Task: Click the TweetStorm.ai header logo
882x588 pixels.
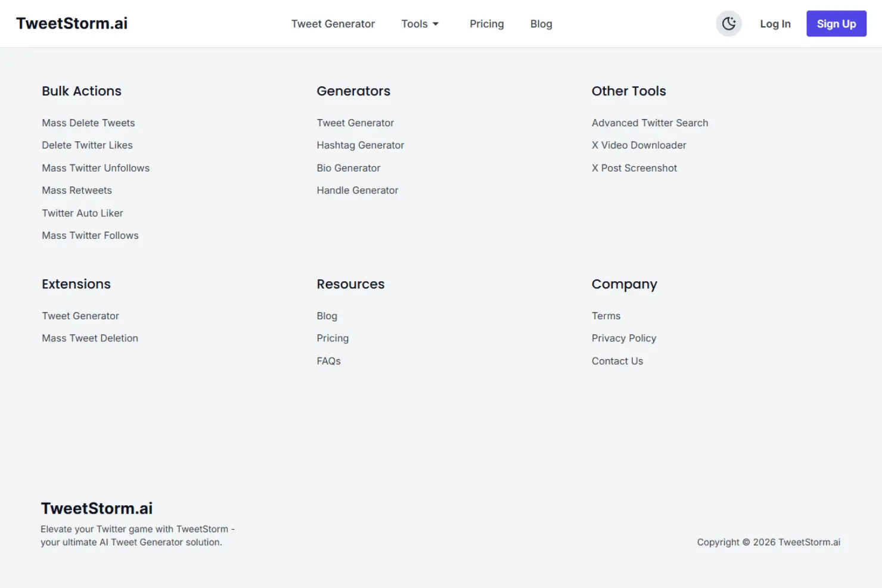Action: click(x=72, y=23)
